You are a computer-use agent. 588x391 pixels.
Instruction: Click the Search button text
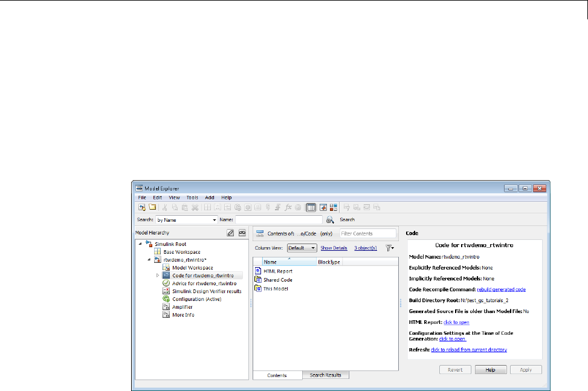347,220
